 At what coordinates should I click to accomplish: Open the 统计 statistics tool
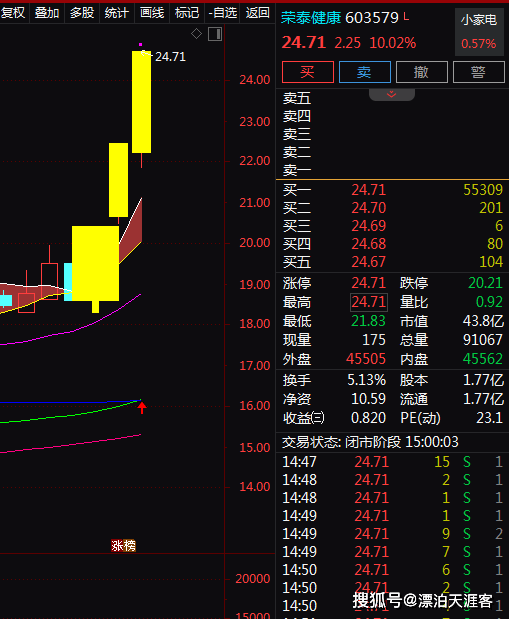(x=117, y=13)
